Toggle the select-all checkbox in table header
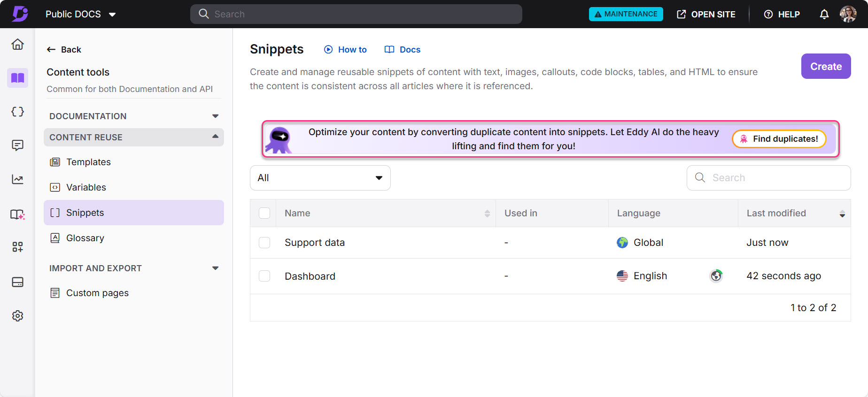The height and width of the screenshot is (397, 868). tap(264, 213)
